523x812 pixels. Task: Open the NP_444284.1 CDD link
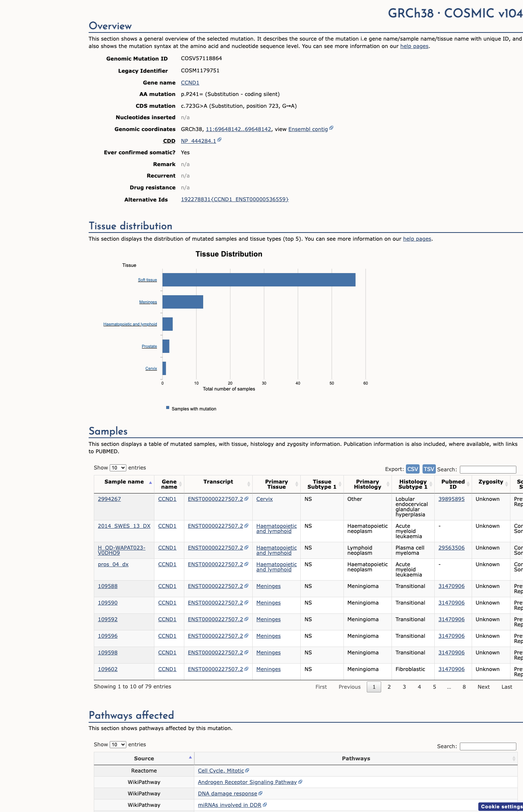pos(198,141)
